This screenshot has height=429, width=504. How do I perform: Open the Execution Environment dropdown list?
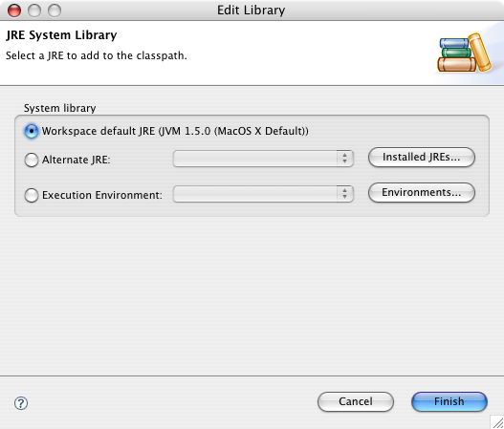(263, 194)
